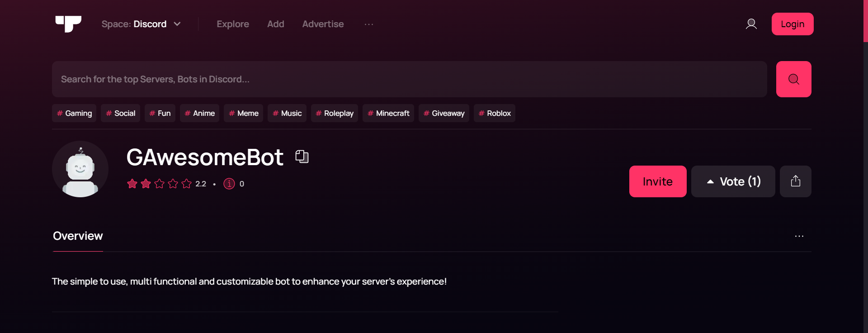
Task: Click the info circle icon beside rating
Action: 229,184
